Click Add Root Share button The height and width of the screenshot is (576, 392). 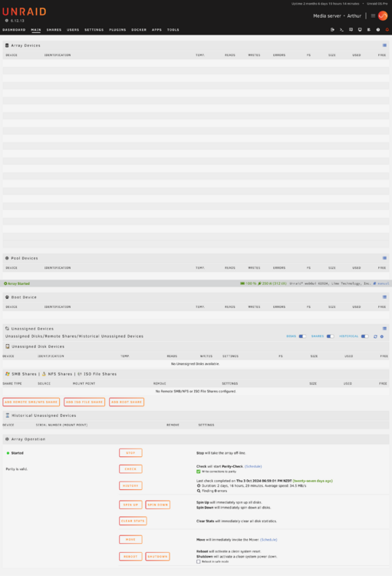127,402
